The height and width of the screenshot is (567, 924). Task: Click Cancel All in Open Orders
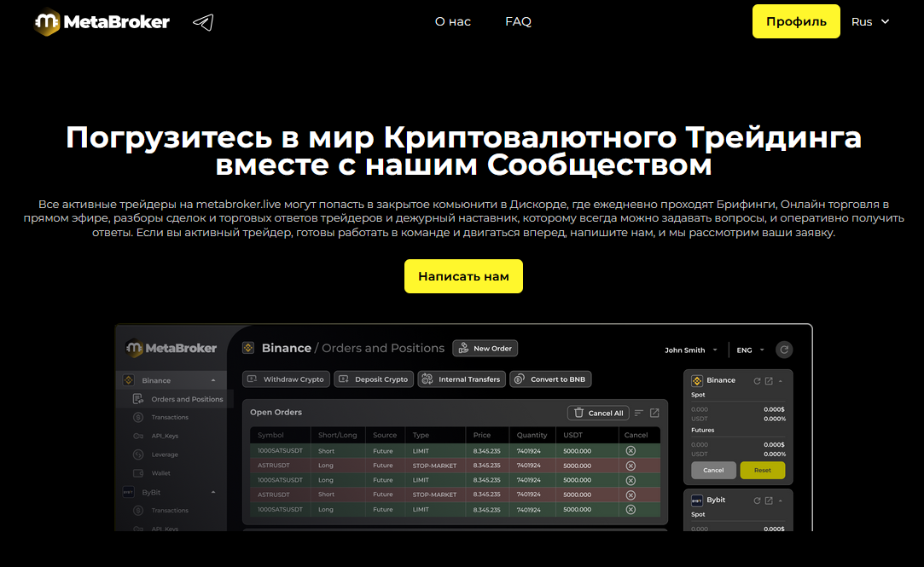pos(598,413)
